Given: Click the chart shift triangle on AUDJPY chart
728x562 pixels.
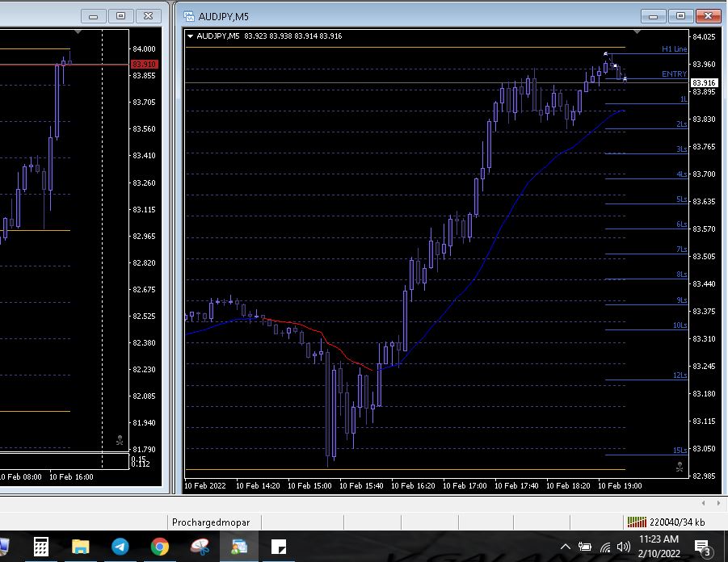Looking at the screenshot, I should 638,32.
